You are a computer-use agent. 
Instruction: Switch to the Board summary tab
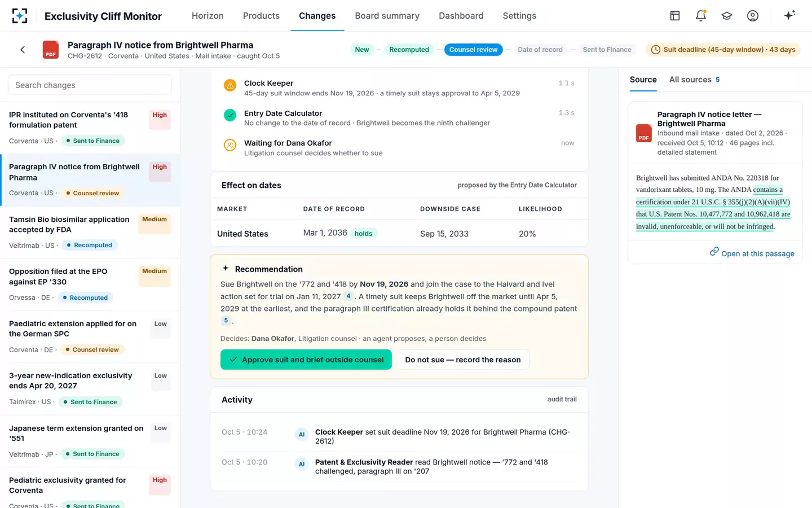pyautogui.click(x=387, y=16)
